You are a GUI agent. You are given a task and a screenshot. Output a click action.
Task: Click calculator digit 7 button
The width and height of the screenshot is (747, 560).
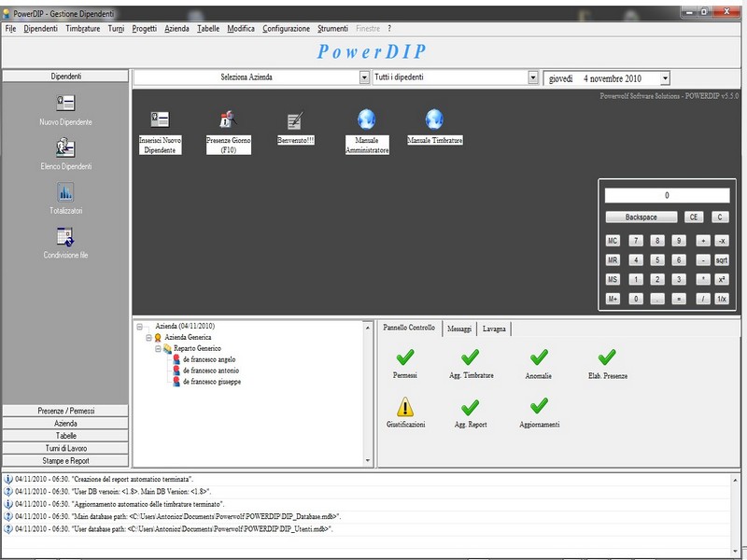point(636,241)
